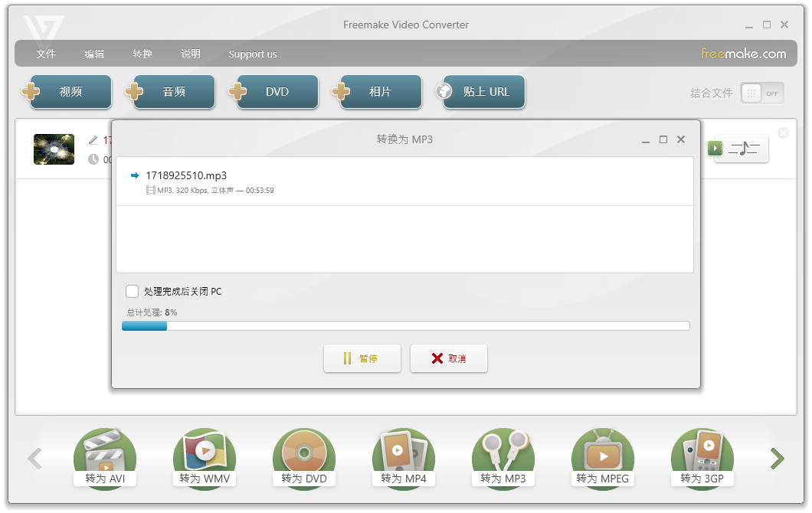Viewport: 812px width, 513px height.
Task: Click the 贴上 URL paste button
Action: 481,92
